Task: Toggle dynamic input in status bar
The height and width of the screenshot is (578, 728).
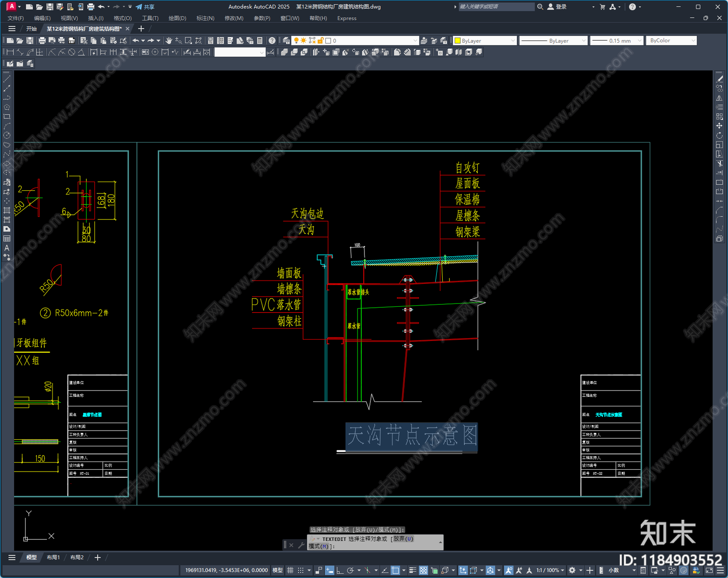Action: (329, 570)
